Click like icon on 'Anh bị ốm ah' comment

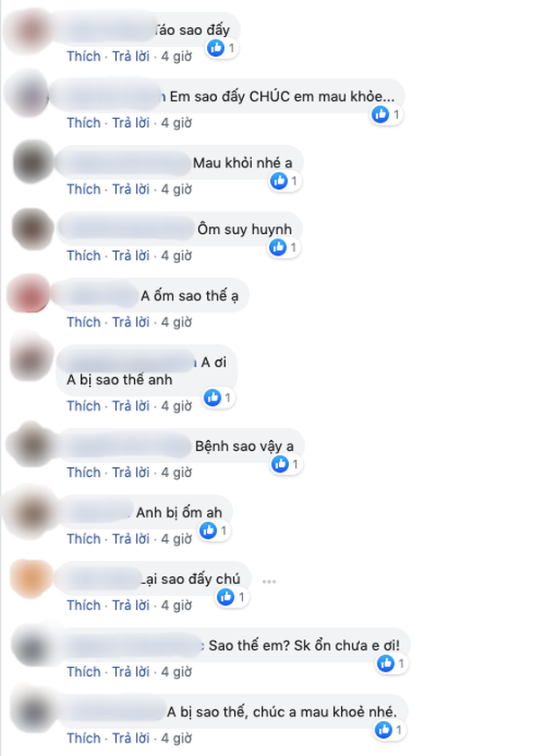click(x=208, y=531)
